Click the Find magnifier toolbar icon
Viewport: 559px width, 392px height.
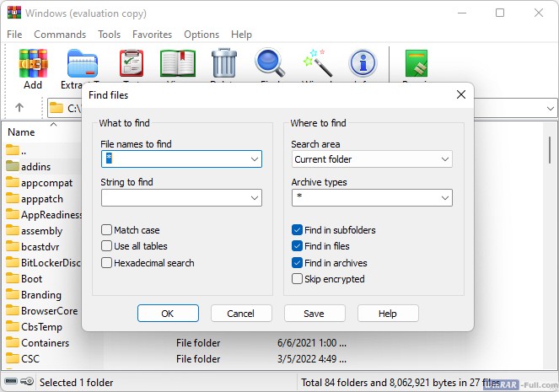click(x=270, y=64)
